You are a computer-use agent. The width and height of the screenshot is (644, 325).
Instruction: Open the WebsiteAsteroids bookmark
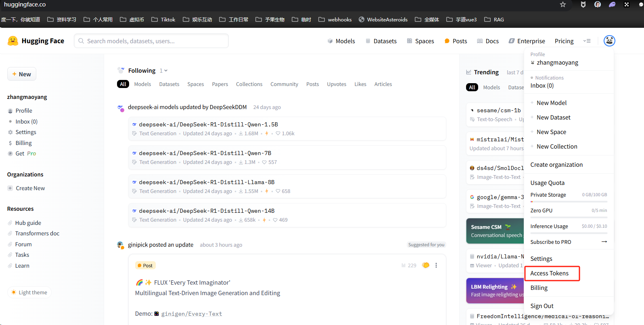pos(383,19)
